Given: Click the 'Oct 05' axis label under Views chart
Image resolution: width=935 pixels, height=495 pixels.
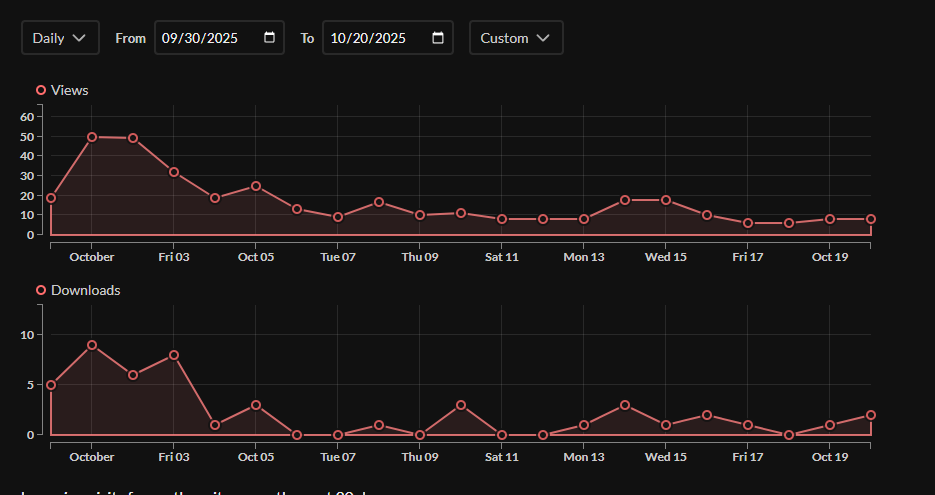Looking at the screenshot, I should pos(256,257).
